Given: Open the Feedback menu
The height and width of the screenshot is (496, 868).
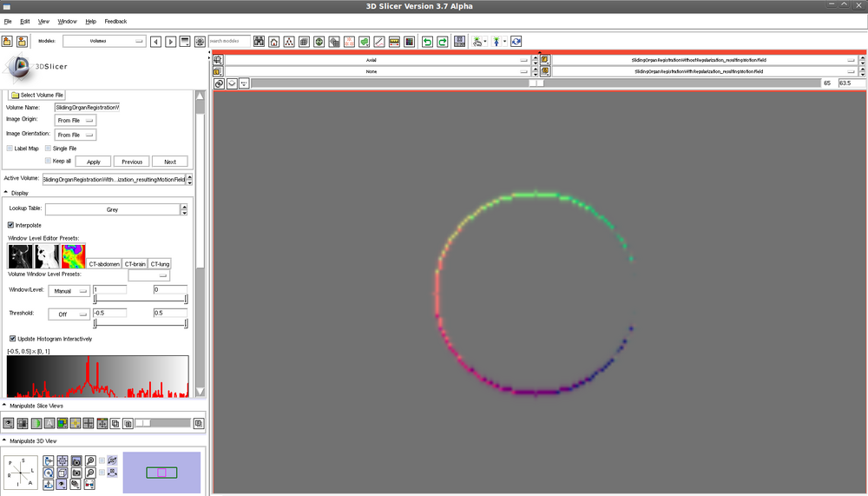Looking at the screenshot, I should click(x=115, y=22).
